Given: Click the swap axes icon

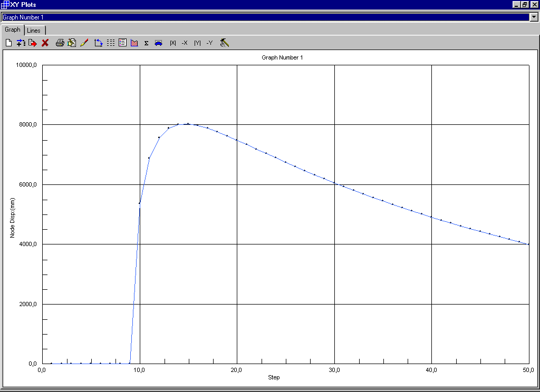Looking at the screenshot, I should pyautogui.click(x=99, y=43).
